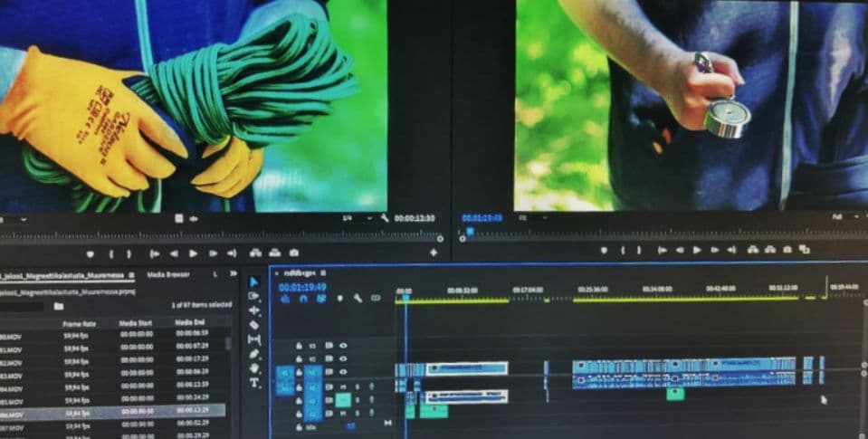
Task: Click the Program monitor scrub bar playhead
Action: [470, 231]
